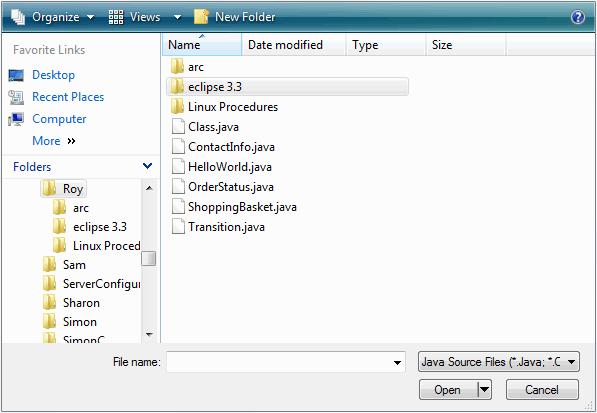The image size is (597, 413).
Task: Create a New Folder
Action: pyautogui.click(x=234, y=17)
